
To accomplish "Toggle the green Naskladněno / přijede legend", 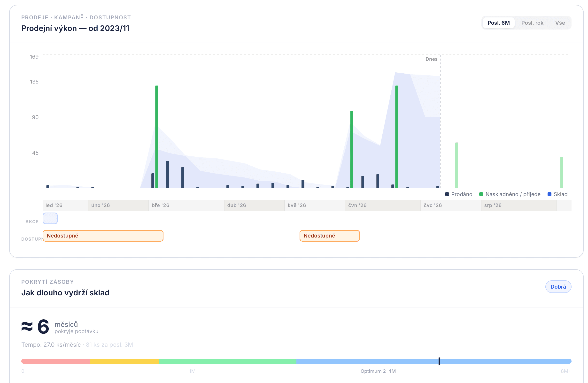I will click(x=510, y=194).
